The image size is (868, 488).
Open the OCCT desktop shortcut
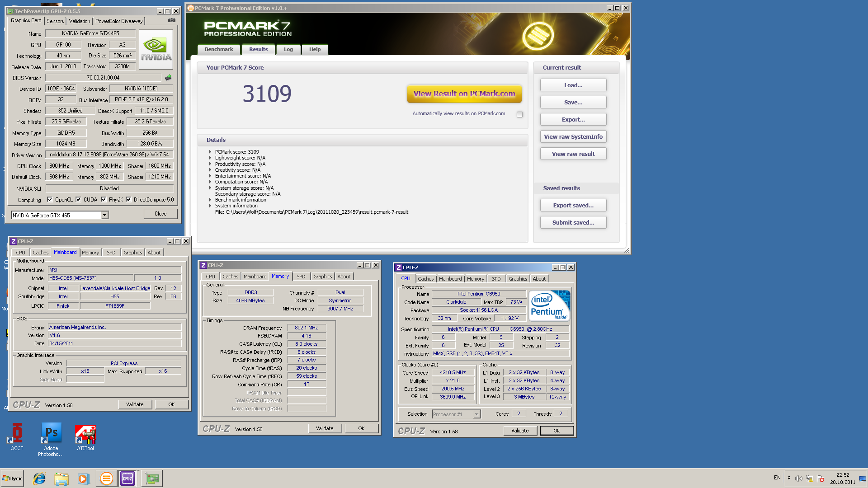click(x=17, y=437)
